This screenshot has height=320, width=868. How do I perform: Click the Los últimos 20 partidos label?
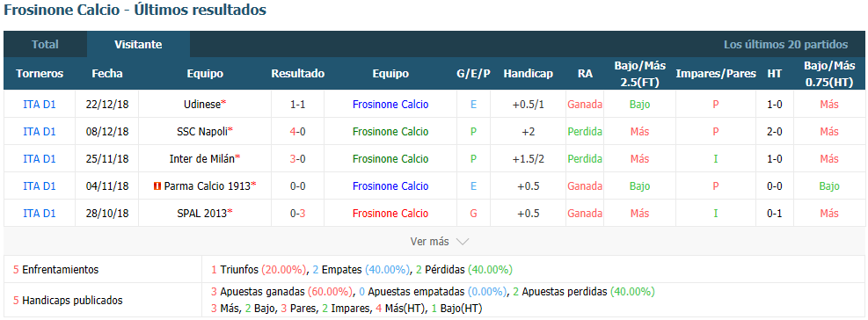click(785, 45)
